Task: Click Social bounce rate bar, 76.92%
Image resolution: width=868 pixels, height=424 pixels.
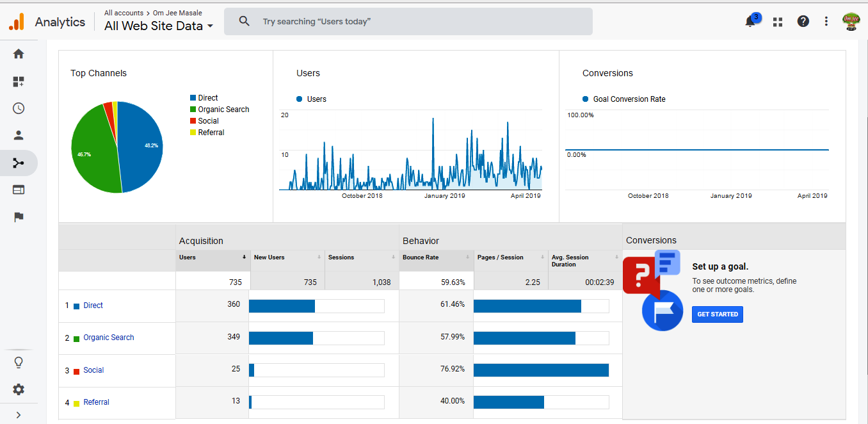Action: tap(541, 370)
